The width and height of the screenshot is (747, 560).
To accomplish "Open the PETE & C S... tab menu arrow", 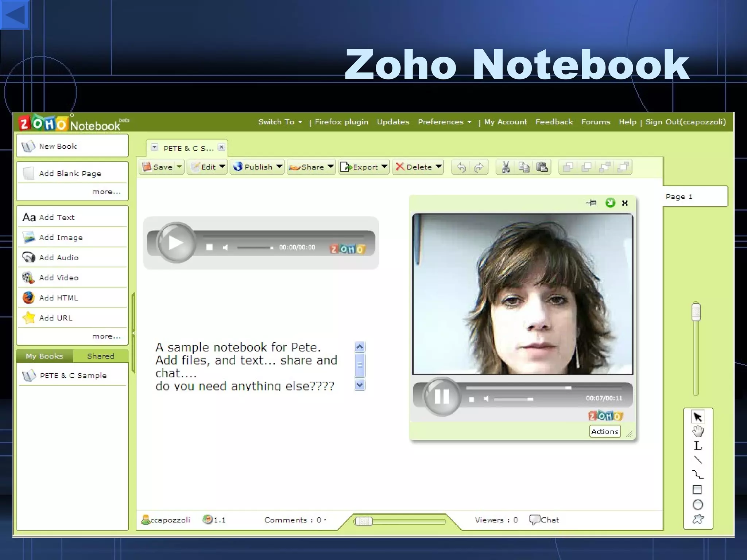I will pos(155,147).
